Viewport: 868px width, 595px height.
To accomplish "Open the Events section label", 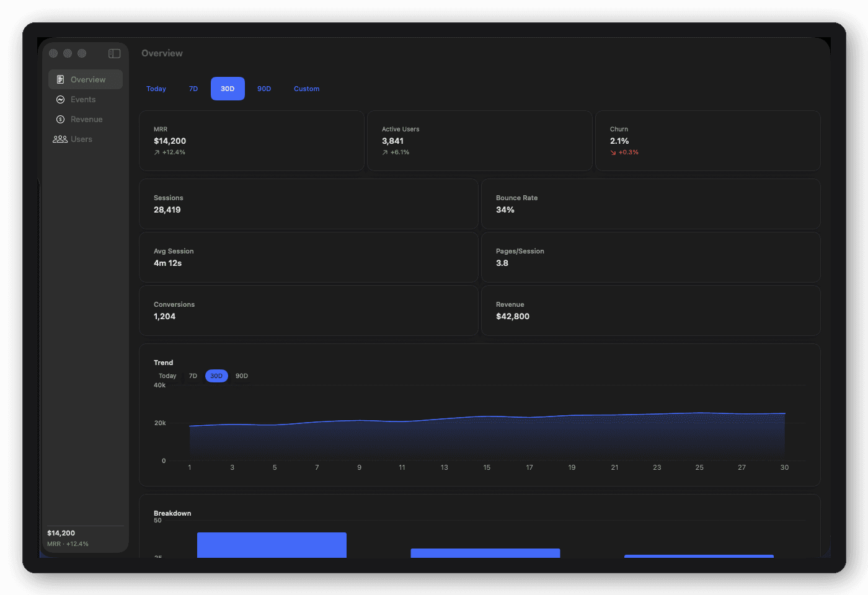I will [83, 99].
